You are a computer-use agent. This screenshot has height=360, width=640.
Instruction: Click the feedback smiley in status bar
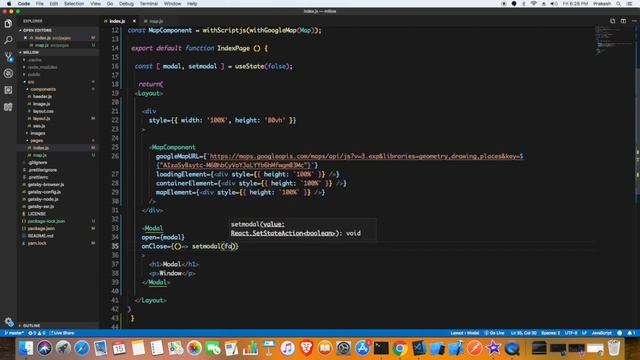(x=620, y=333)
